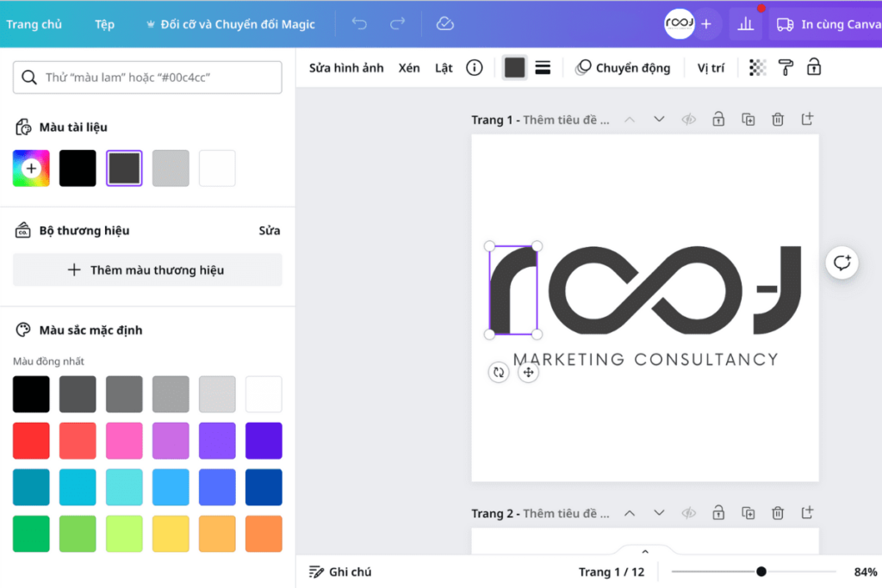This screenshot has height=588, width=882.
Task: Open image info icon in toolbar
Action: point(475,68)
